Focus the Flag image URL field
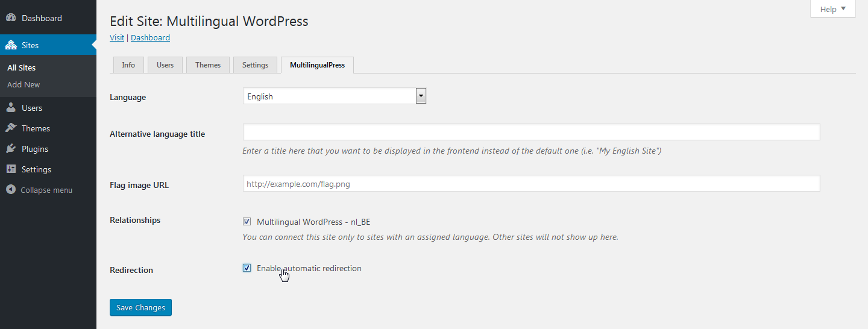 click(x=531, y=184)
